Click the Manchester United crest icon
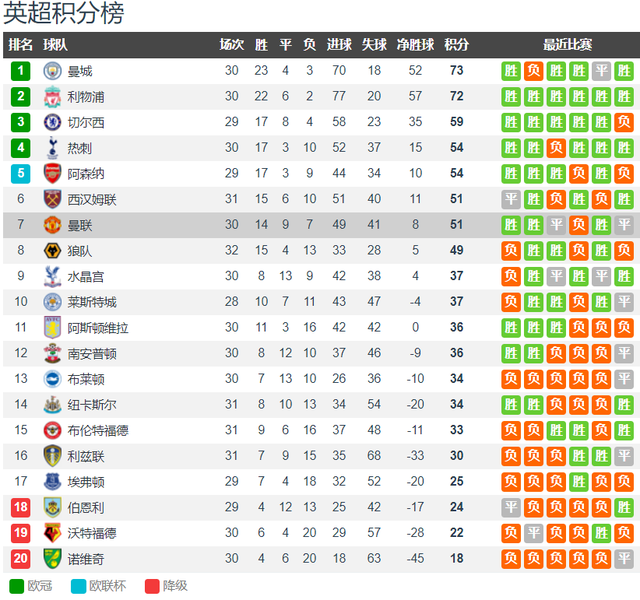640x600 pixels. point(52,225)
